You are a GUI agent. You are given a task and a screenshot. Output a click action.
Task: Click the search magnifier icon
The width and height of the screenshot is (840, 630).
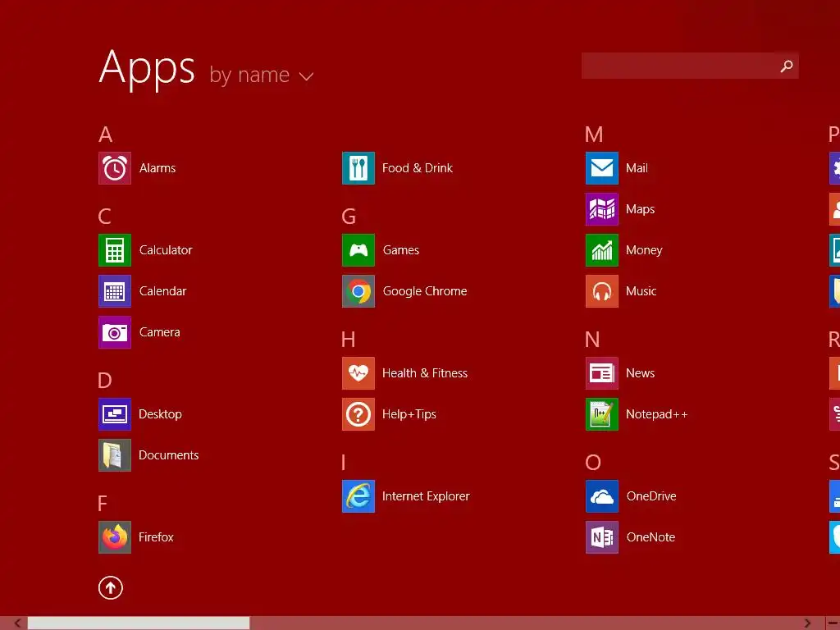click(x=787, y=66)
